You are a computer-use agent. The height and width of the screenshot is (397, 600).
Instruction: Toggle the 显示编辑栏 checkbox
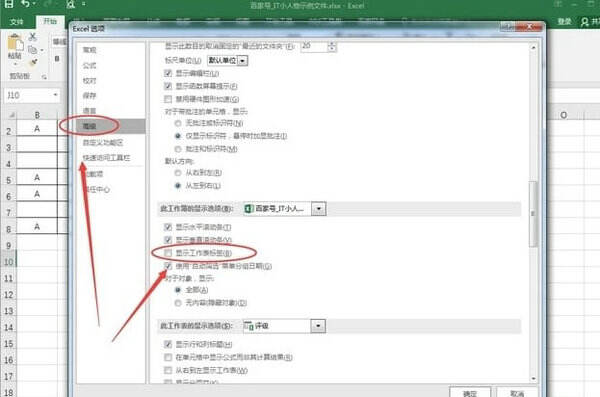click(168, 73)
